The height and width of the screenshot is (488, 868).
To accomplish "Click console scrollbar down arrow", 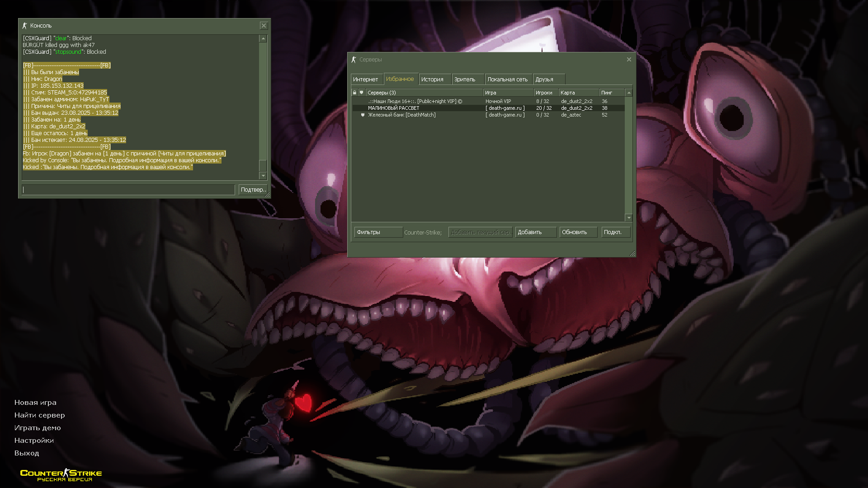I will coord(263,176).
